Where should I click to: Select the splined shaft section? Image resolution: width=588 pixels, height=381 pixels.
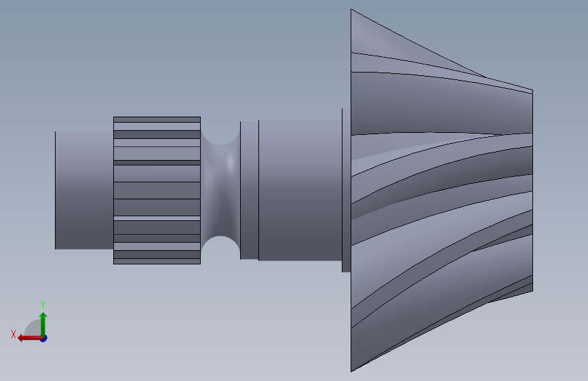[x=157, y=190]
